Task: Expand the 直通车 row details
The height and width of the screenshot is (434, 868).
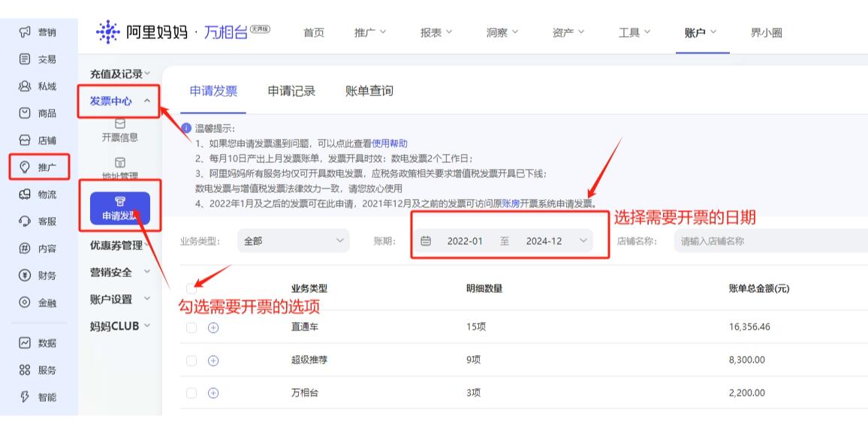Action: pos(213,327)
